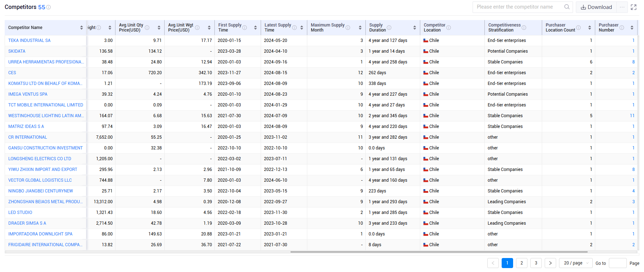Click the search magnifier icon
This screenshot has width=644, height=272.
[567, 7]
